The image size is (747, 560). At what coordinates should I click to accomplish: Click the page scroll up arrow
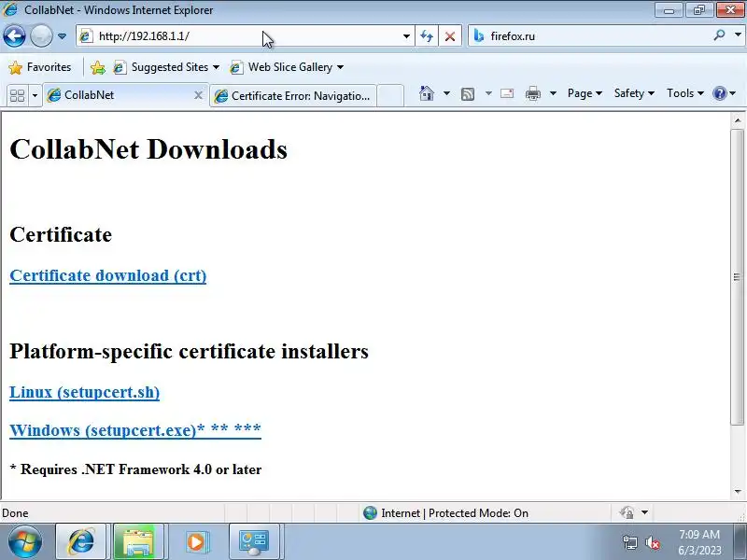coord(738,120)
